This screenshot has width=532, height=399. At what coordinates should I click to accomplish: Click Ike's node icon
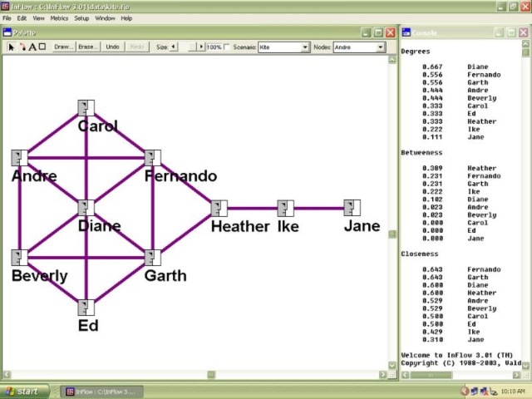coord(286,209)
